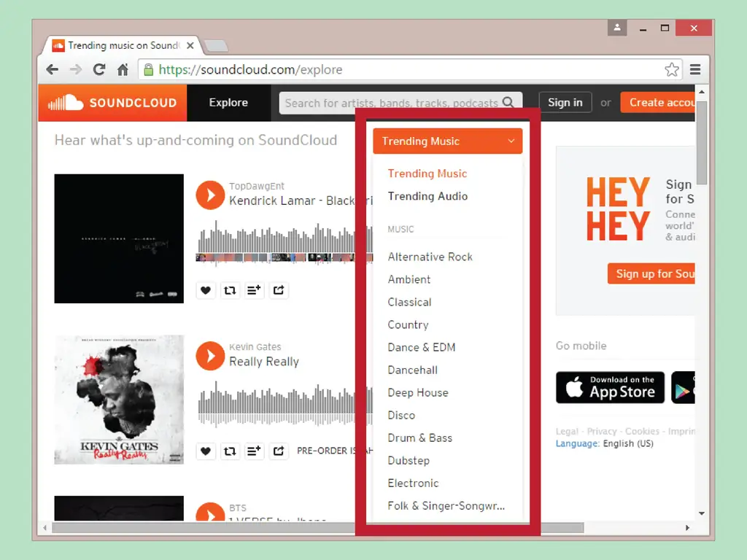Open a new browser tab
The height and width of the screenshot is (560, 747).
[216, 46]
